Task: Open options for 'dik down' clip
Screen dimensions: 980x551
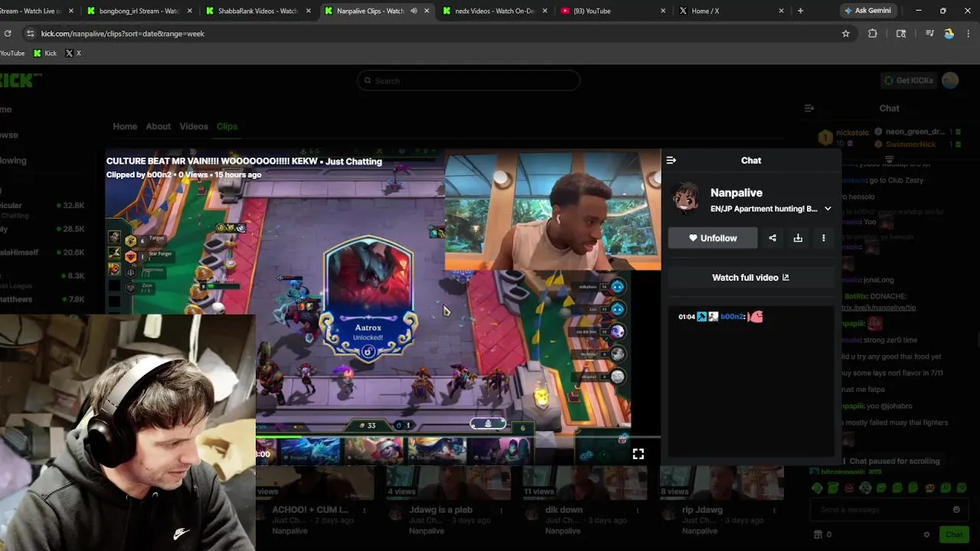Action: coord(638,510)
